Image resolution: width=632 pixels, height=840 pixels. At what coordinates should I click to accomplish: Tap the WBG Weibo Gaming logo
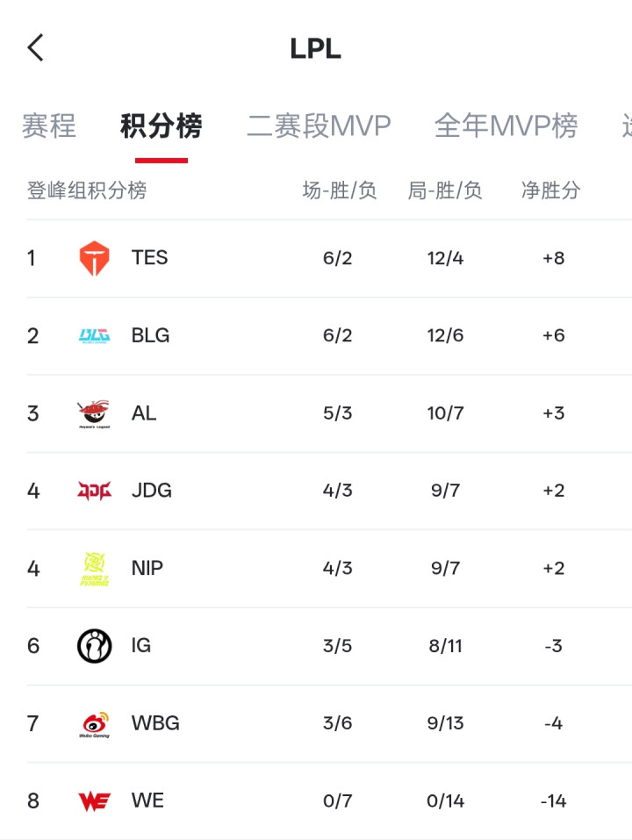[x=94, y=724]
